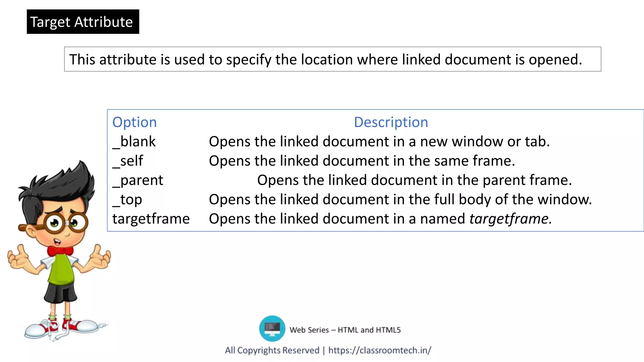Click the character's red bow tie
Image resolution: width=644 pixels, height=362 pixels.
[x=60, y=251]
